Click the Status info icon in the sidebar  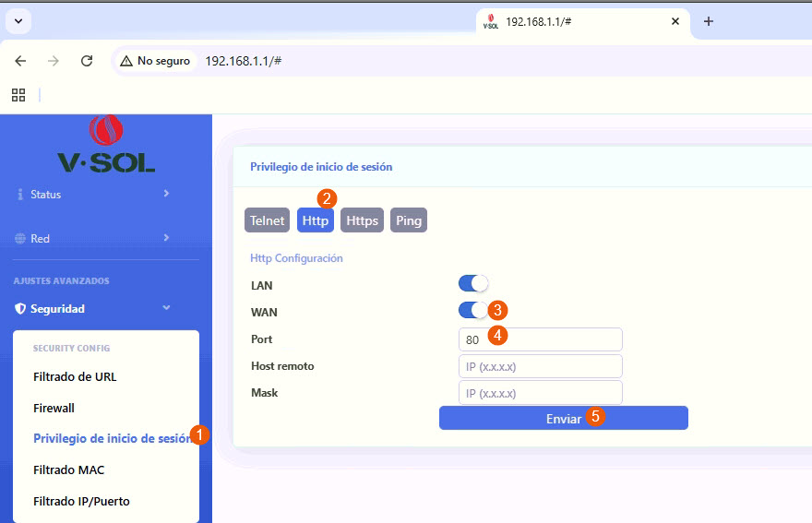20,195
